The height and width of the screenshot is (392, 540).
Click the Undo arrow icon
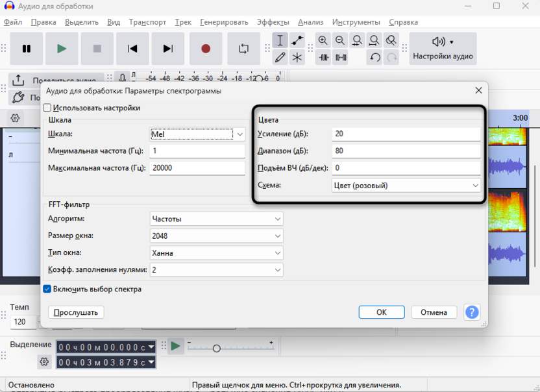(374, 57)
